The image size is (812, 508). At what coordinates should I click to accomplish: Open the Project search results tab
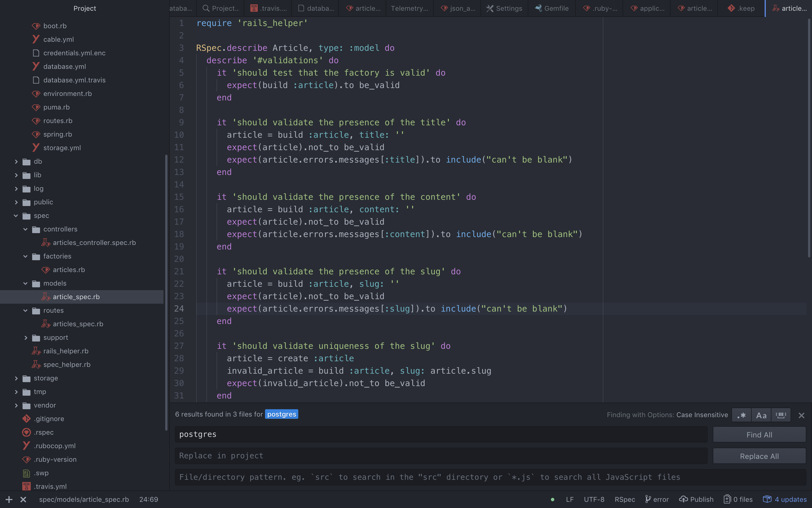(220, 8)
